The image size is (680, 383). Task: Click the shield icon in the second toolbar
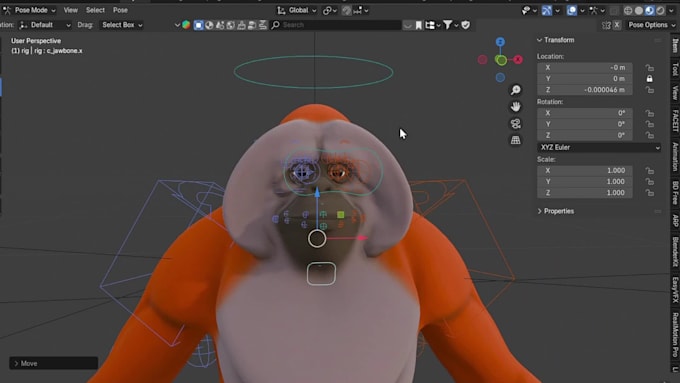(465, 25)
